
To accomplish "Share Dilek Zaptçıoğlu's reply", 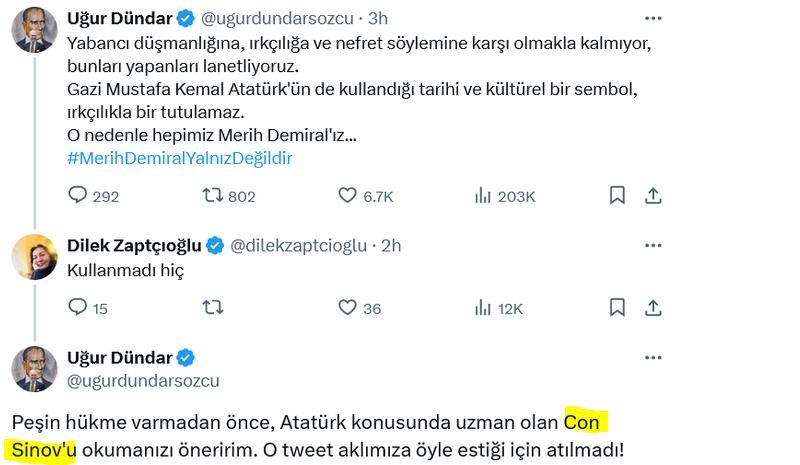I will tap(653, 308).
